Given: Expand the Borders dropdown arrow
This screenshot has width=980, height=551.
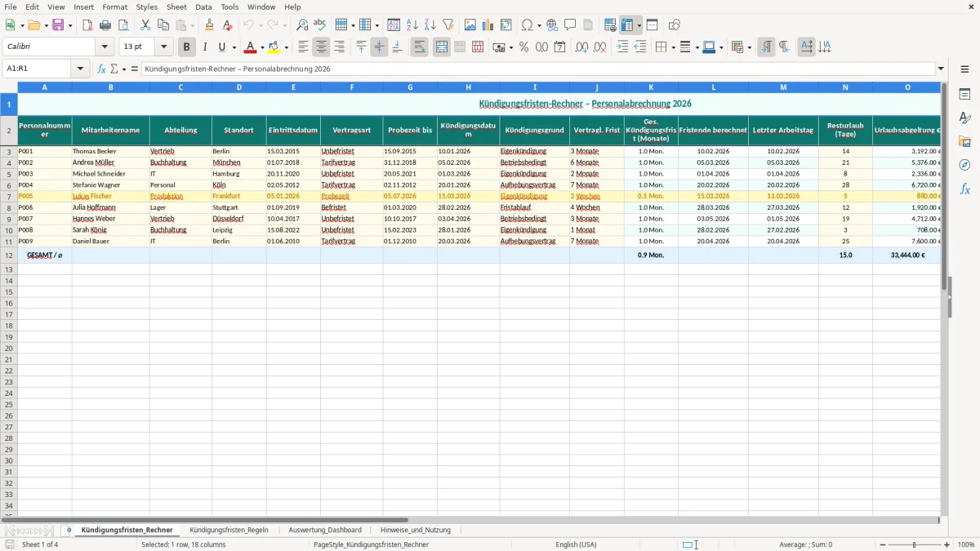Looking at the screenshot, I should [x=672, y=48].
